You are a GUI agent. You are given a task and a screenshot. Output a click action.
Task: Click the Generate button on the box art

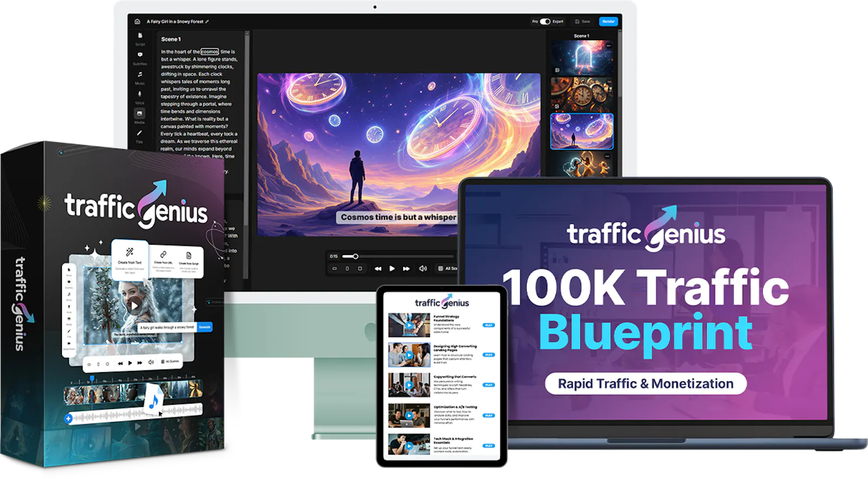[x=205, y=327]
